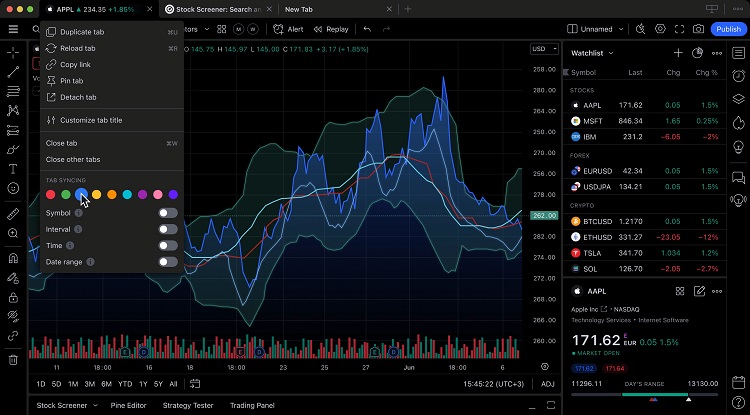This screenshot has height=415, width=750.
Task: Select Close other tabs menu item
Action: coord(73,159)
